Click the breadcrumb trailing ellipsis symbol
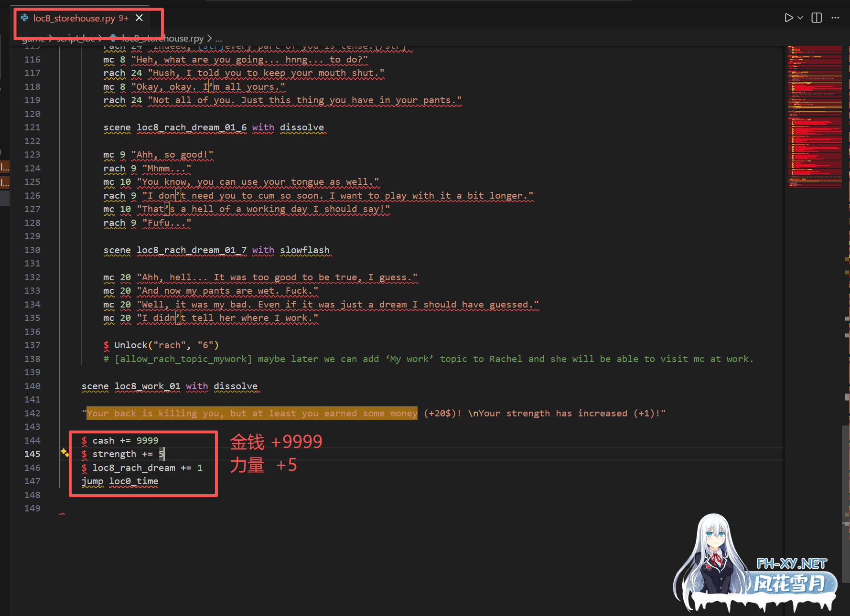Image resolution: width=850 pixels, height=616 pixels. [218, 38]
